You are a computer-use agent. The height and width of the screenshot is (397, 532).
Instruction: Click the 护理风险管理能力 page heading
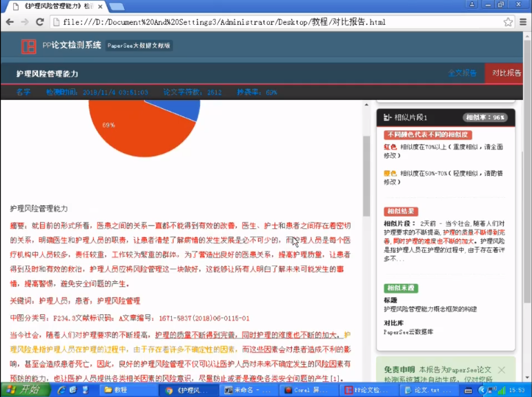pos(47,74)
